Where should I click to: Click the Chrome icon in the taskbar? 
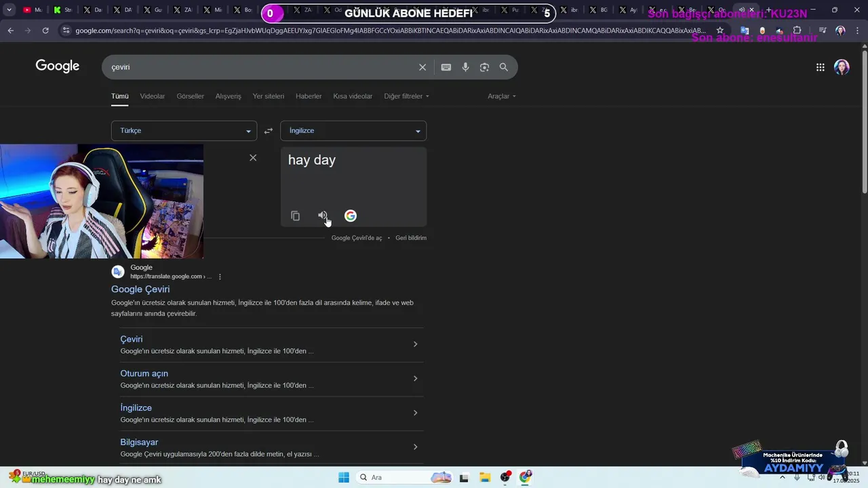(x=526, y=477)
